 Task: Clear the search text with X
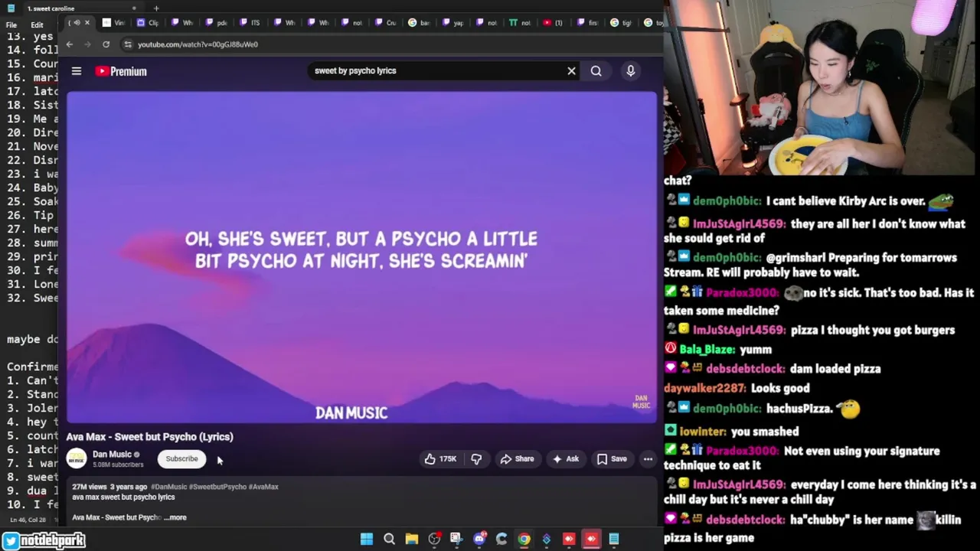coord(571,70)
